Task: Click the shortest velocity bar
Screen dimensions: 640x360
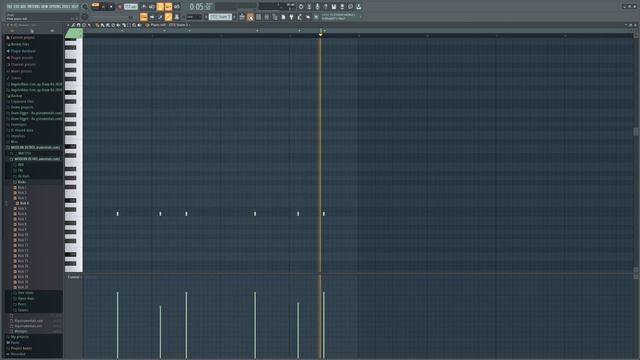Action: pyautogui.click(x=160, y=331)
